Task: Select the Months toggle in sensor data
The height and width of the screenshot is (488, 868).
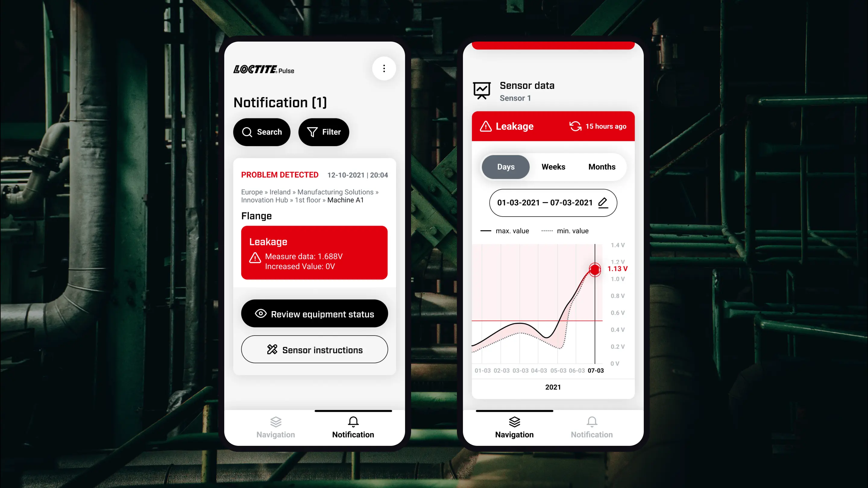Action: tap(602, 167)
